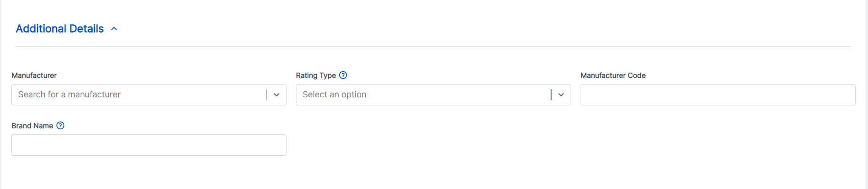Click the divider line under Additional Details

click(433, 46)
